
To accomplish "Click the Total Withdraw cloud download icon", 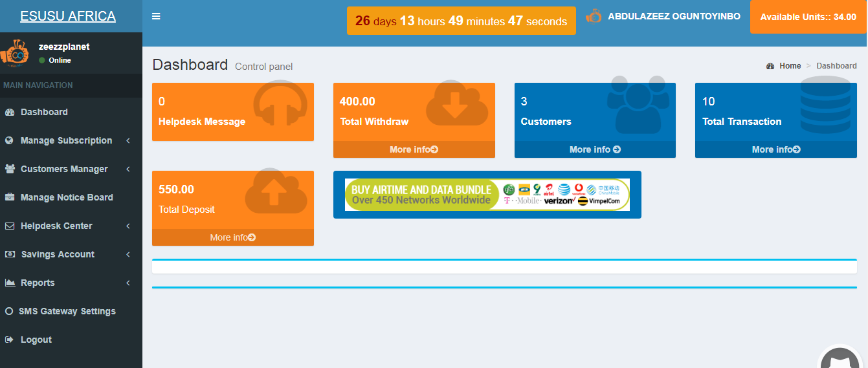I will (458, 103).
